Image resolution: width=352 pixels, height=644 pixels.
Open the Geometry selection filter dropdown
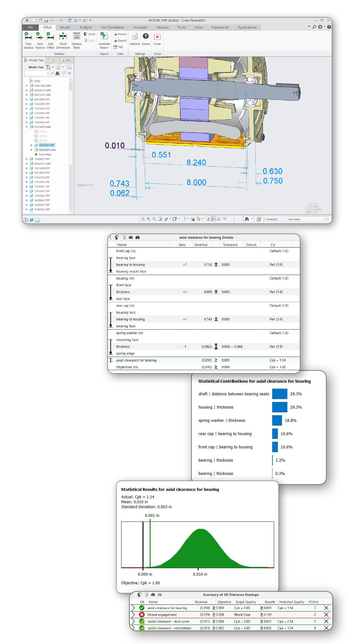pyautogui.click(x=326, y=219)
